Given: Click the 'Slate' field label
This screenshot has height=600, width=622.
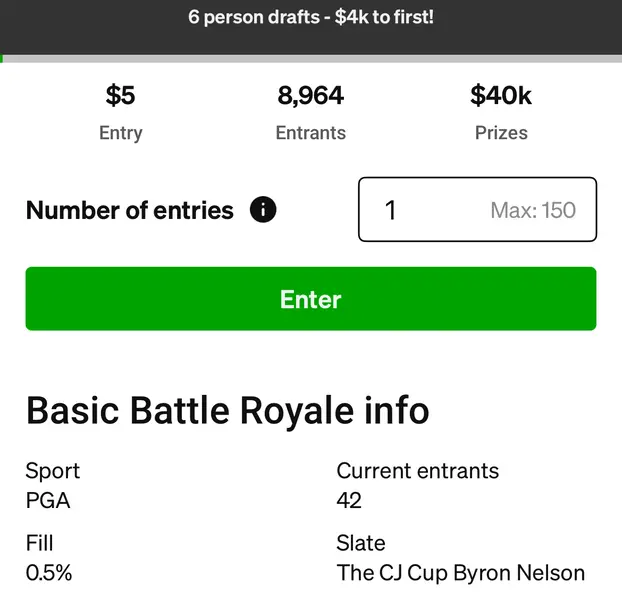Looking at the screenshot, I should coord(361,543).
